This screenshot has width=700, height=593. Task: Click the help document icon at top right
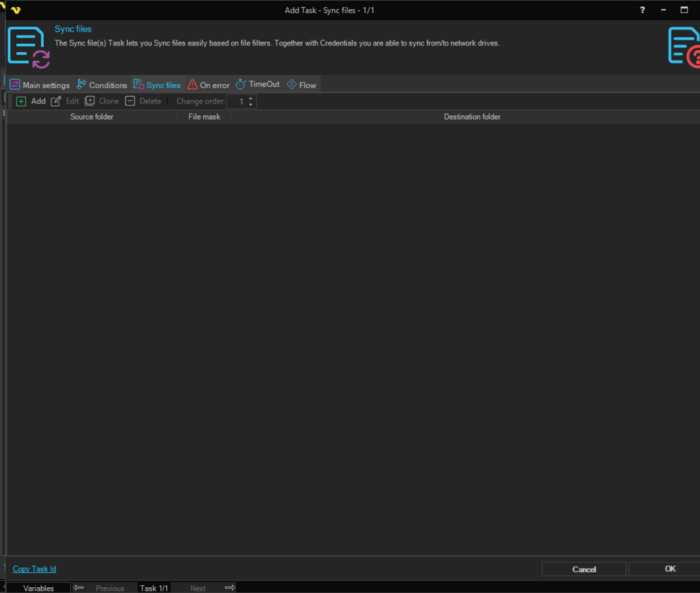point(684,47)
